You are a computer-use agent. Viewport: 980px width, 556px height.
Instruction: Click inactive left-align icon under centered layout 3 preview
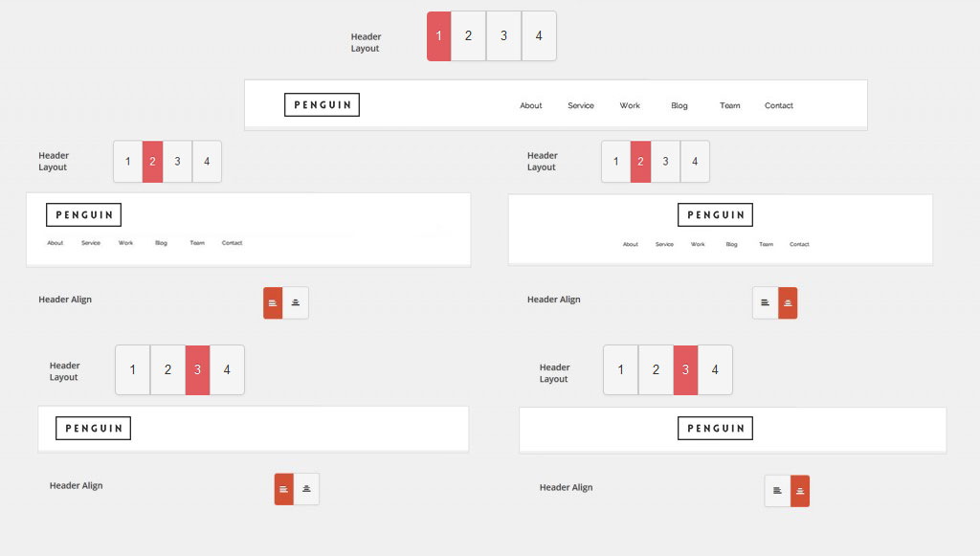[777, 491]
